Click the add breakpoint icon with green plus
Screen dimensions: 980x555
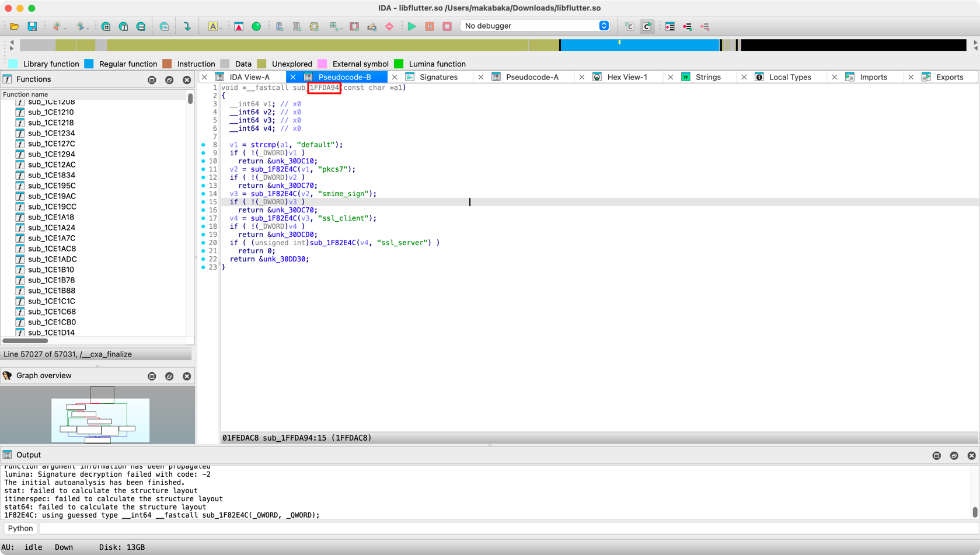688,26
